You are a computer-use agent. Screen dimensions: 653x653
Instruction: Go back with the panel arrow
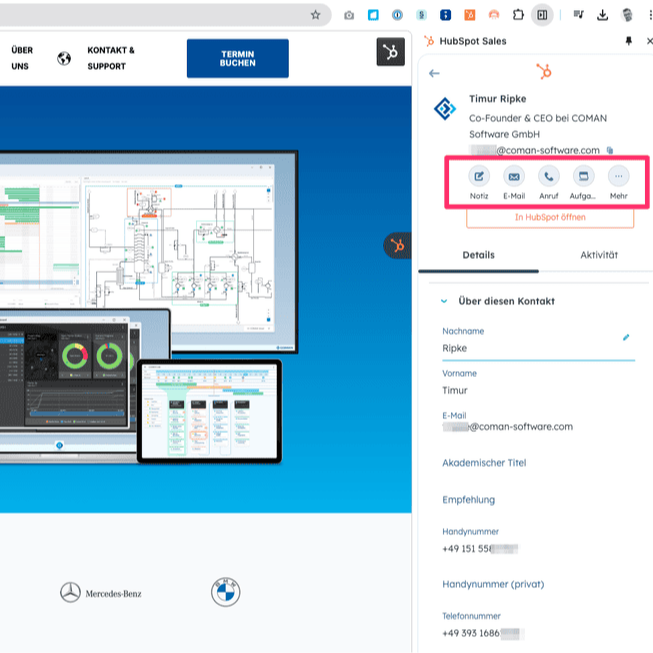coord(434,73)
